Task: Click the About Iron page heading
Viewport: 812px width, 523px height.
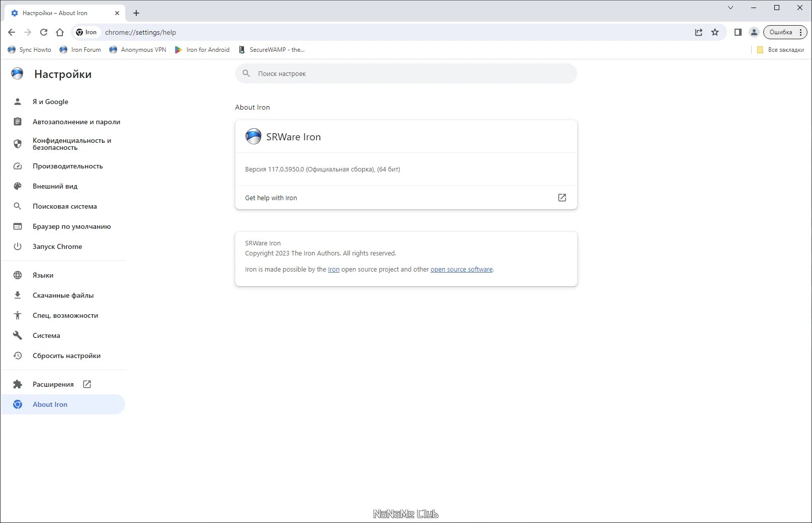Action: pyautogui.click(x=252, y=107)
